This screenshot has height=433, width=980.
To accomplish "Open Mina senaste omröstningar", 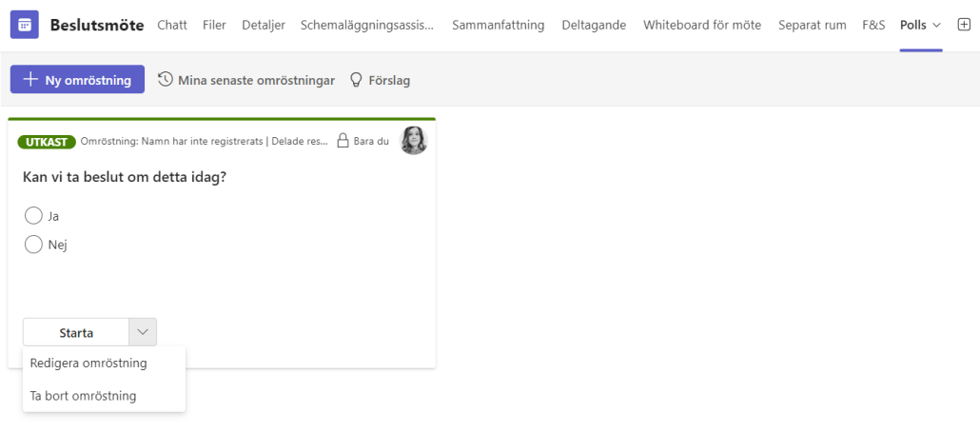I will tap(246, 80).
